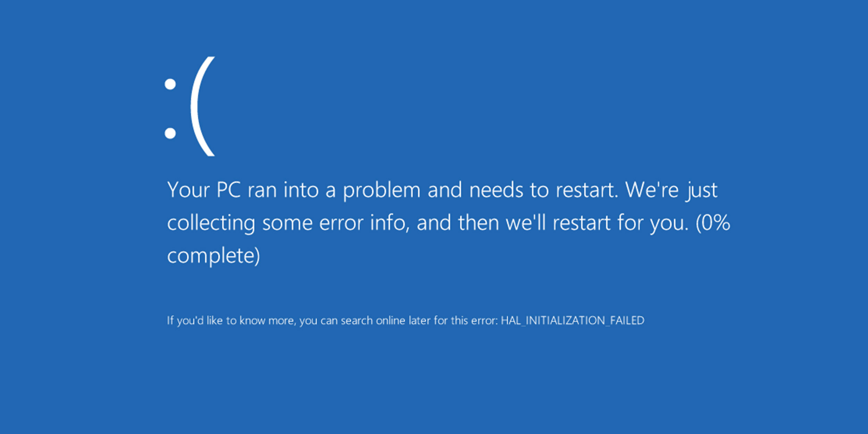Image resolution: width=868 pixels, height=434 pixels.
Task: Click the "(0%" progress indicator text
Action: pos(713,223)
